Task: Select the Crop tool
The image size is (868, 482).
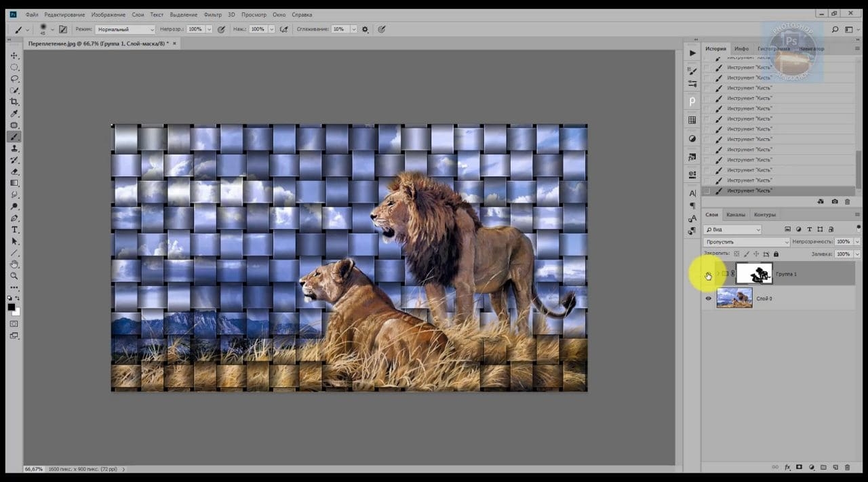Action: 14,102
